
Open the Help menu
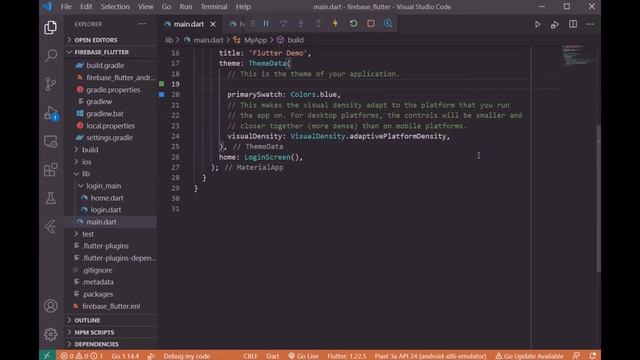pyautogui.click(x=243, y=7)
